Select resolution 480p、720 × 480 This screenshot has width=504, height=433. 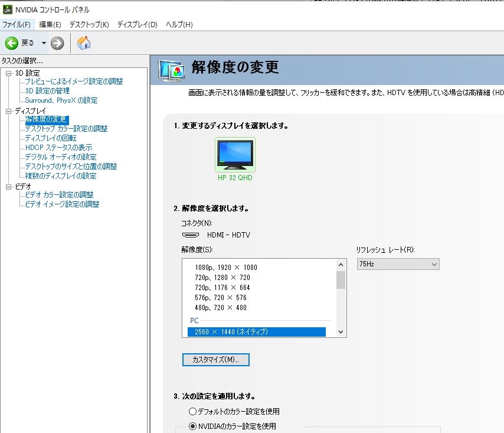pyautogui.click(x=221, y=308)
